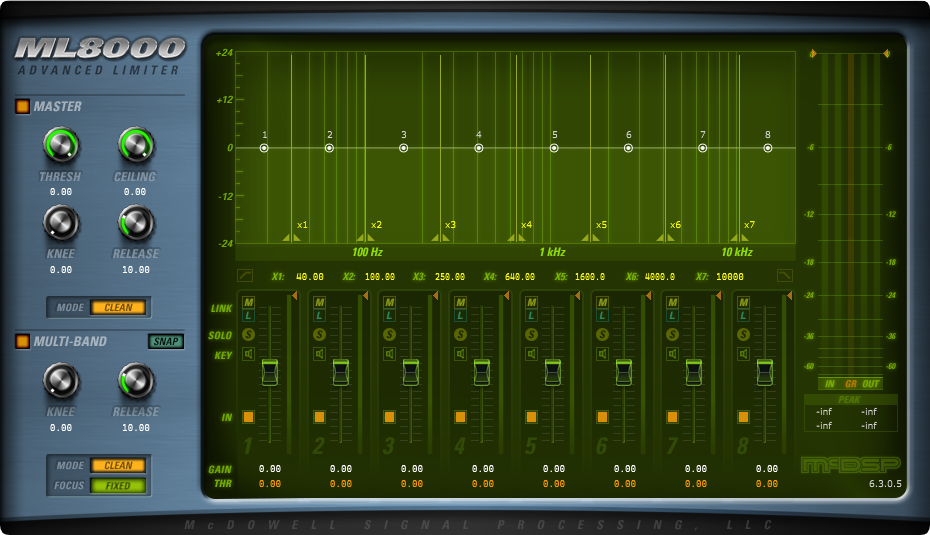Viewport: 930px width, 535px height.
Task: Mute band 1 with M button
Action: click(249, 302)
